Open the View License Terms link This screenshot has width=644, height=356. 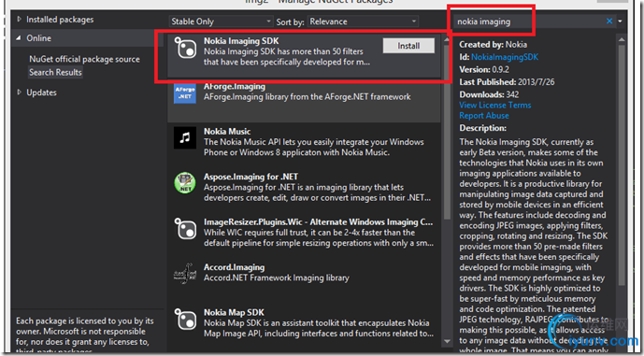click(x=494, y=105)
